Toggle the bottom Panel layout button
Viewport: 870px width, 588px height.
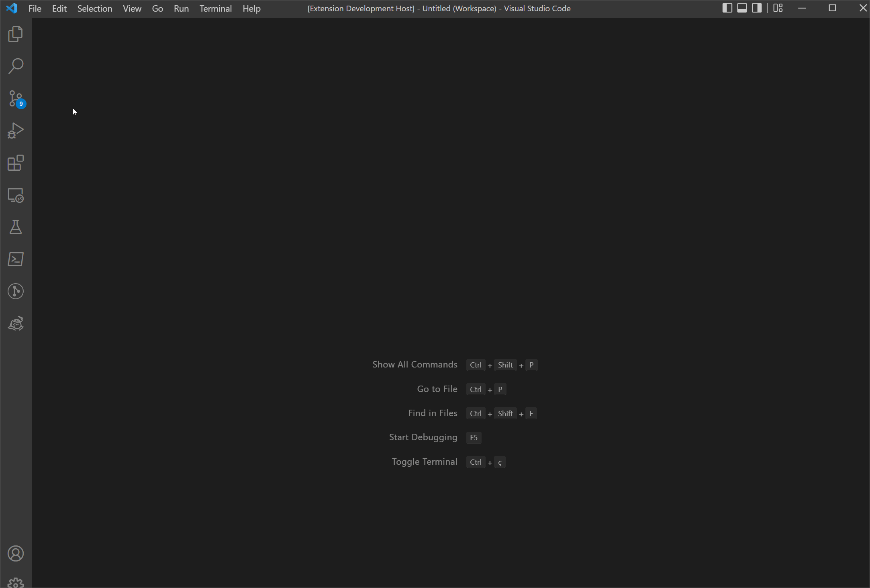[x=742, y=8]
